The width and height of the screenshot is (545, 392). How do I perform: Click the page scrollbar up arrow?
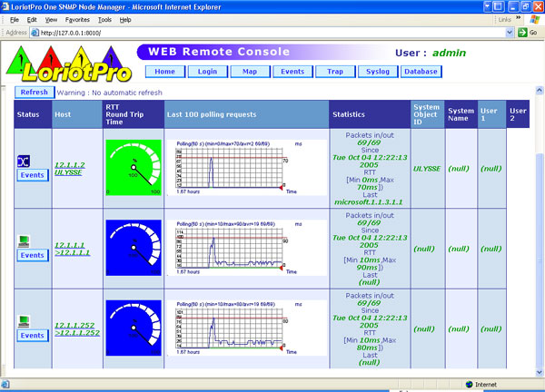[x=540, y=90]
